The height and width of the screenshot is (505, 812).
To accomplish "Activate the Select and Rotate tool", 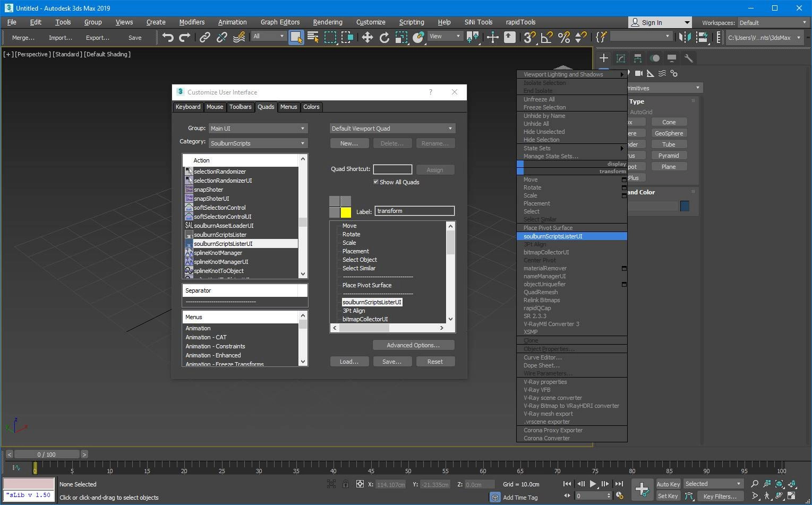I will [384, 37].
